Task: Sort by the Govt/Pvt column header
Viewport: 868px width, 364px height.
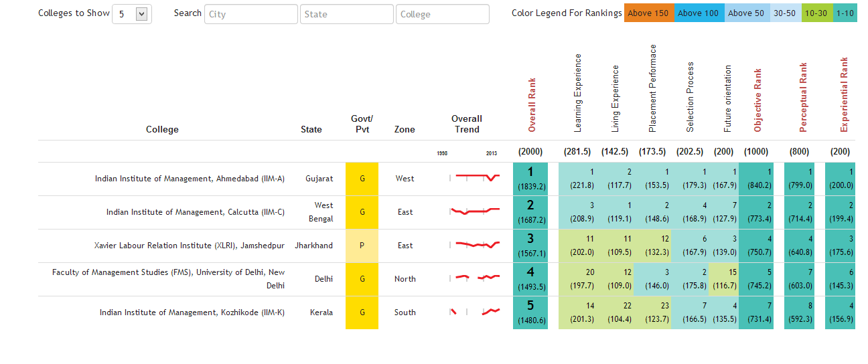Action: [362, 124]
